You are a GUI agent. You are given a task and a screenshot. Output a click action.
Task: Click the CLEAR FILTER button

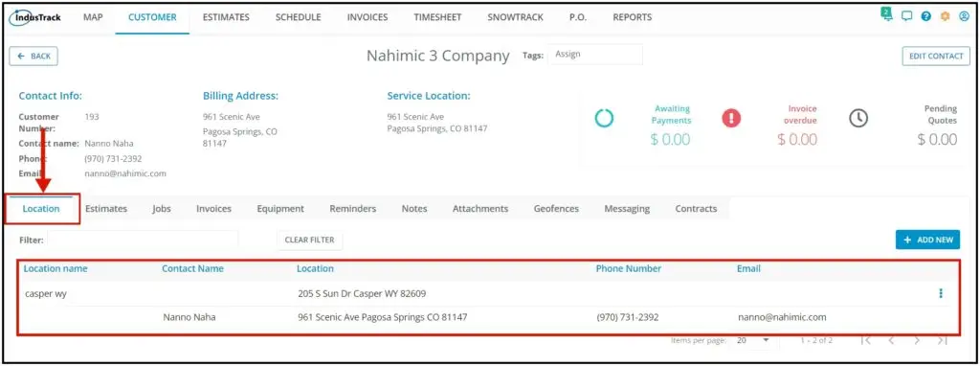pos(309,240)
